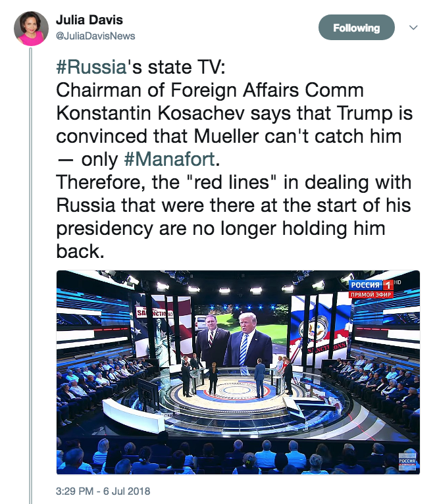The height and width of the screenshot is (504, 435).
Task: Click the Россия 1 channel logo in the image
Action: pyautogui.click(x=371, y=285)
